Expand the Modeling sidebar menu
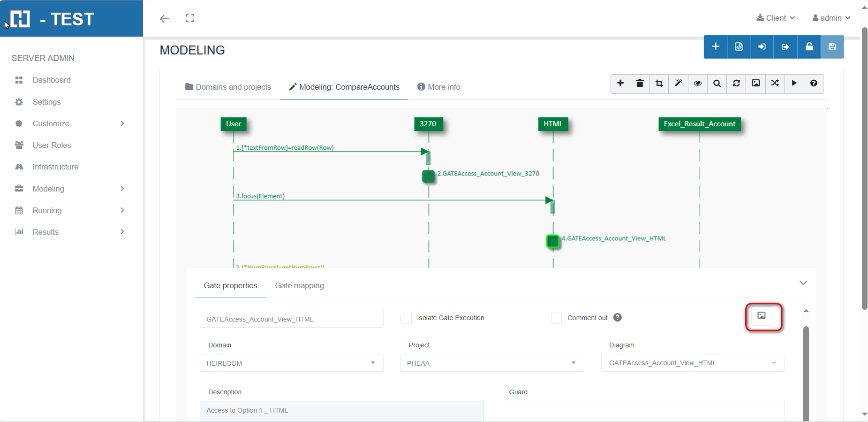This screenshot has width=868, height=422. [x=69, y=189]
